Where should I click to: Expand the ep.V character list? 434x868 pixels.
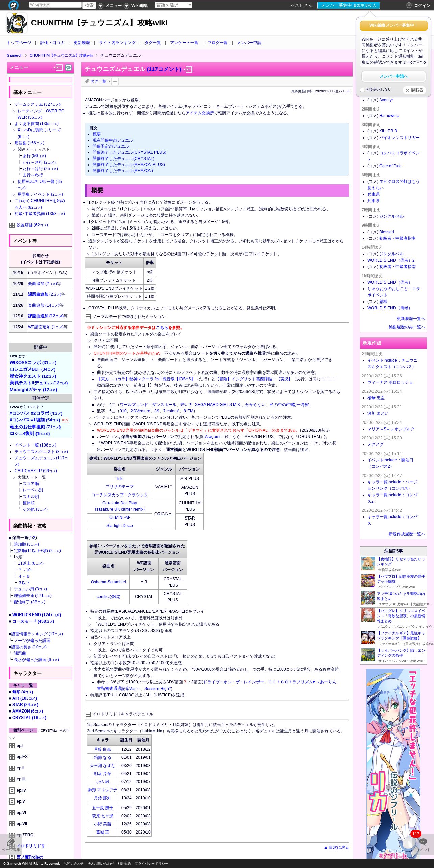point(12,802)
